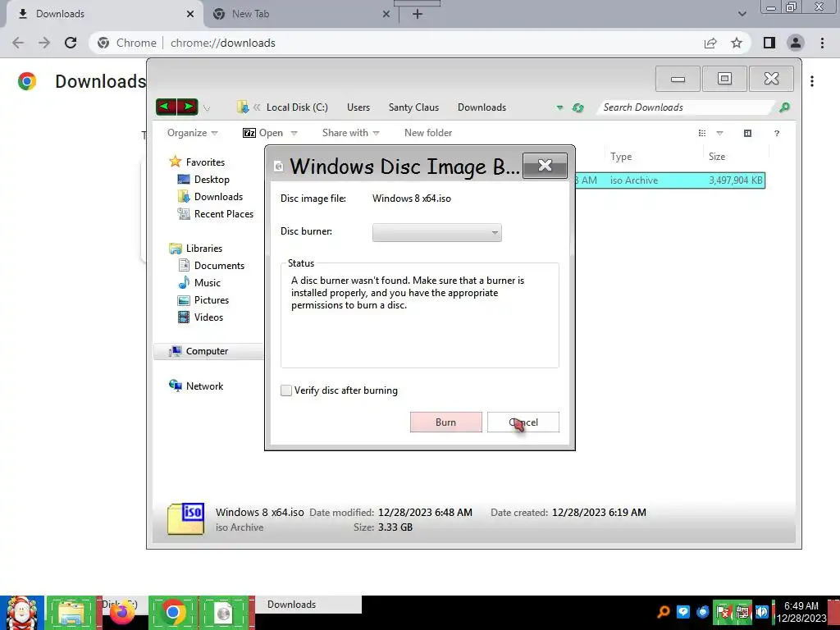
Task: Click Chrome back arrow
Action: click(x=18, y=43)
